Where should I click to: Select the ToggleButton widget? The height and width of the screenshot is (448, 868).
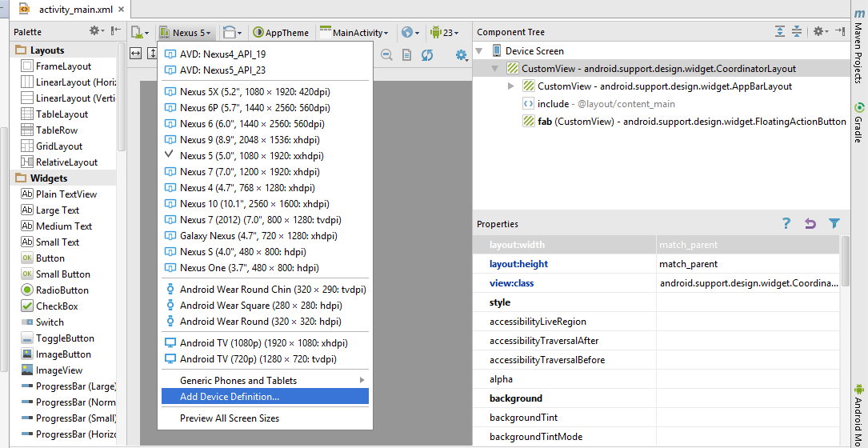pos(65,338)
